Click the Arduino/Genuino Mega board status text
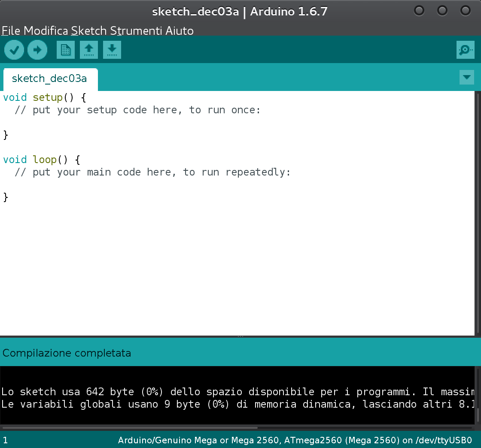 tap(295, 440)
